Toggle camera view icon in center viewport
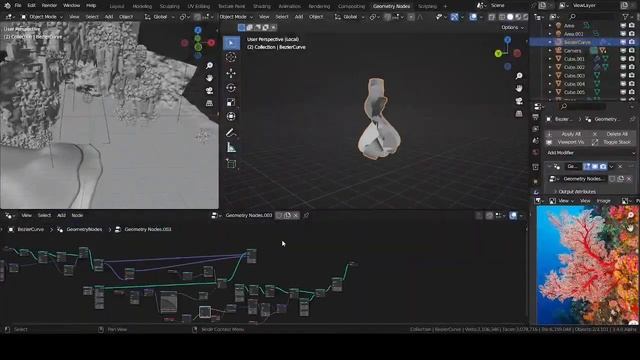 tap(519, 101)
